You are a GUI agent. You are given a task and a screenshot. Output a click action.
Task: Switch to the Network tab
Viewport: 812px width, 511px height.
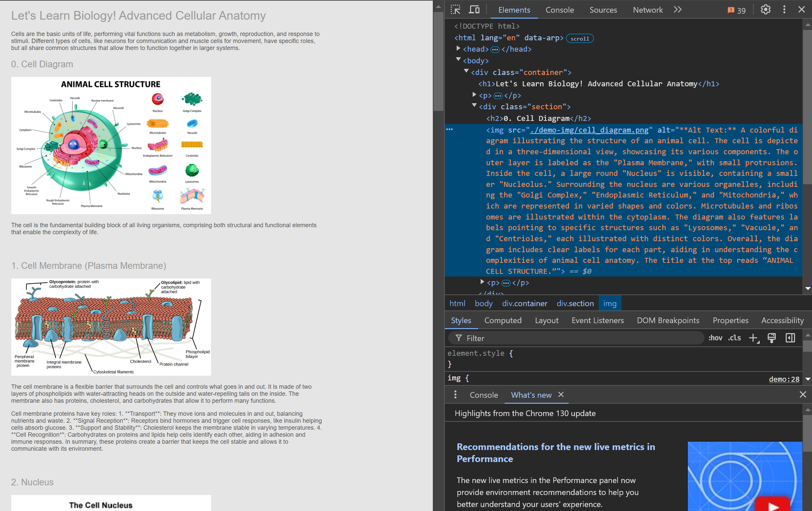point(648,10)
